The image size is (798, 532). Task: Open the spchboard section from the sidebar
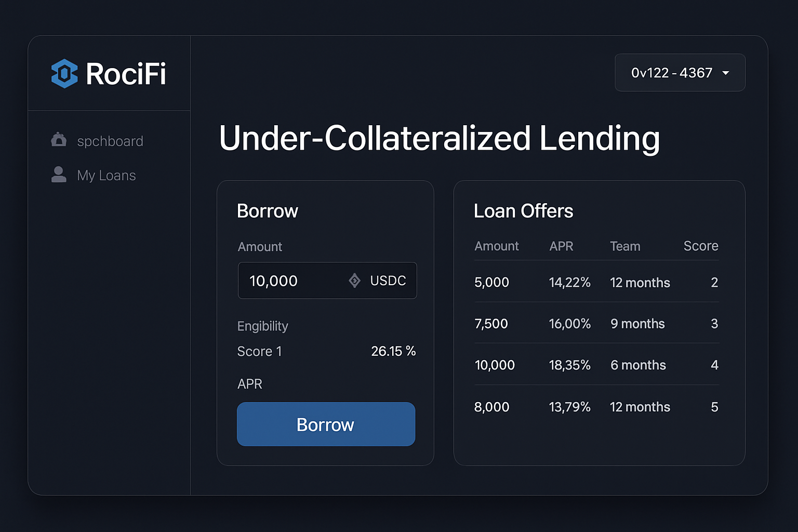110,141
